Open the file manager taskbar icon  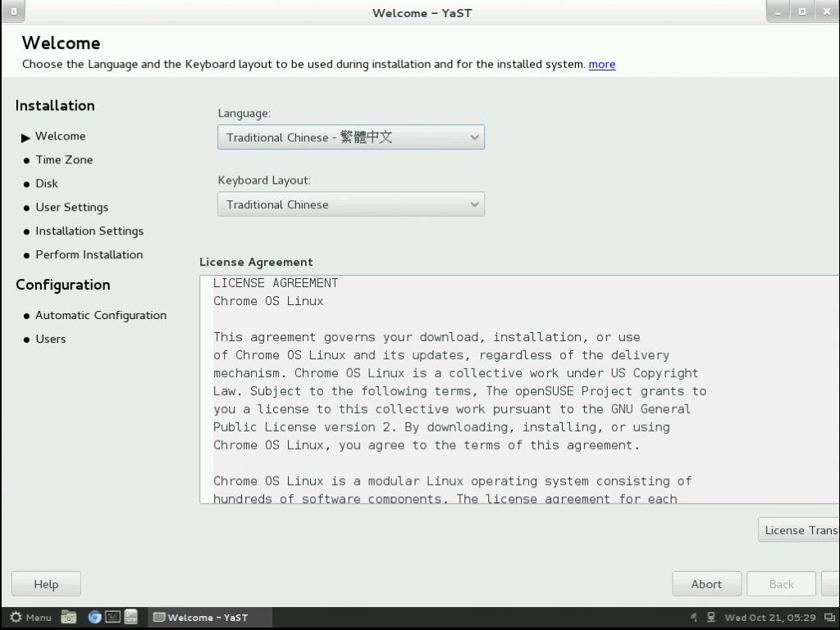(x=69, y=617)
